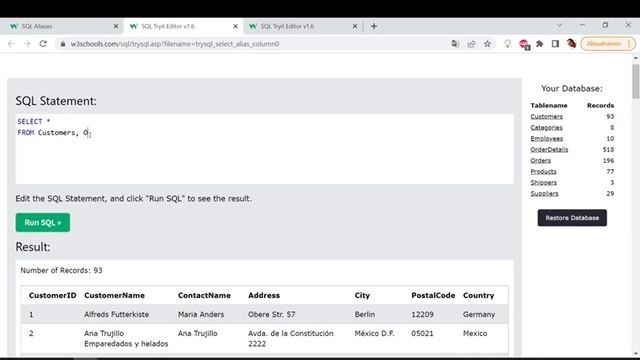Open the extensions puzzle icon
Screen dimensions: 640x360
(540, 44)
